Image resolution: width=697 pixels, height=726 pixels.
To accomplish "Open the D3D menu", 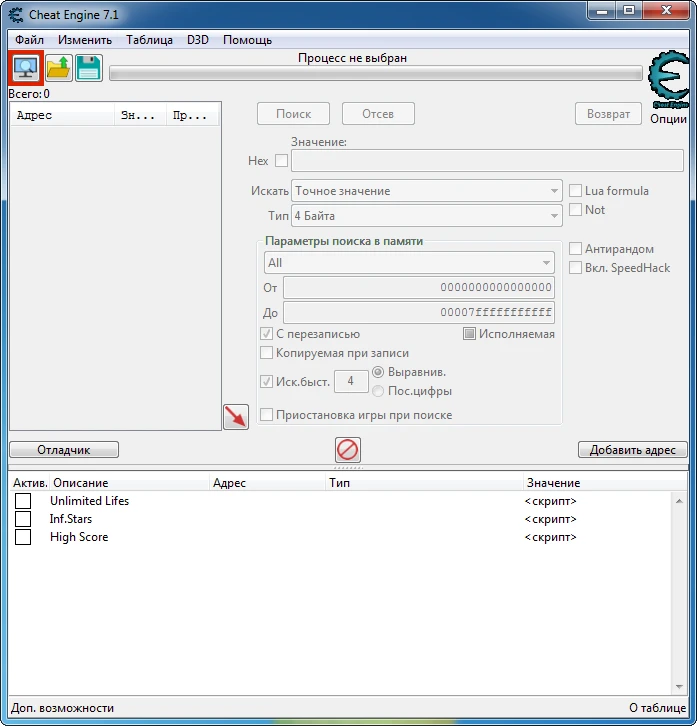I will click(x=198, y=40).
